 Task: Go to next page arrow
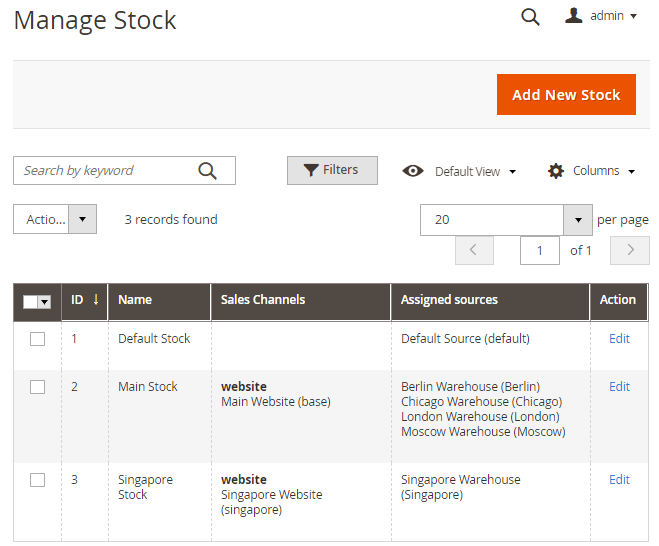630,250
